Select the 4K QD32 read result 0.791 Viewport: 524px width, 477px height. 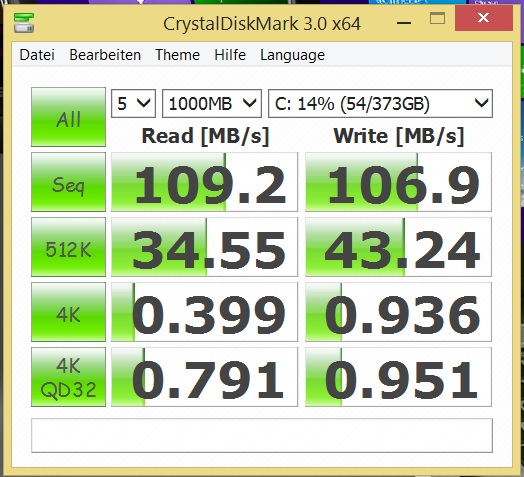pos(204,377)
